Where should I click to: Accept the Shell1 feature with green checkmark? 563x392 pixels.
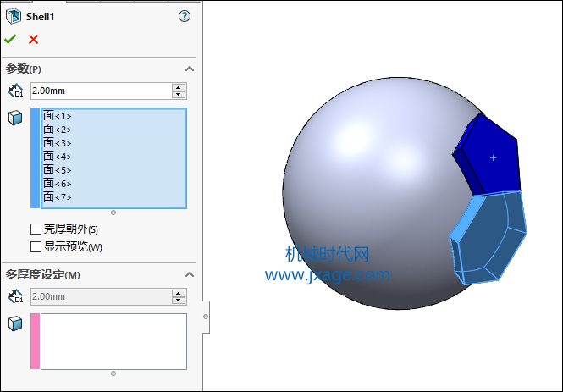10,39
